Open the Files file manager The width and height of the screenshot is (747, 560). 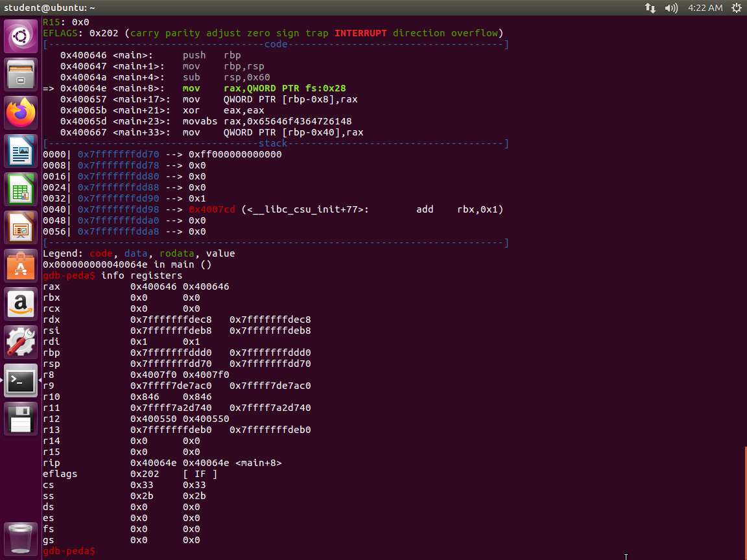[x=21, y=75]
